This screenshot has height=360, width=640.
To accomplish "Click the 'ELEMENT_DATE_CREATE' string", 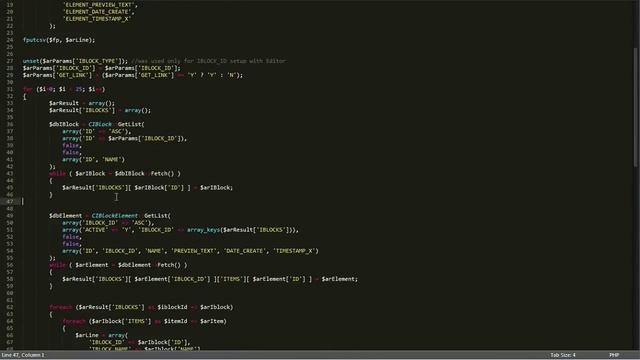I will 97,12.
